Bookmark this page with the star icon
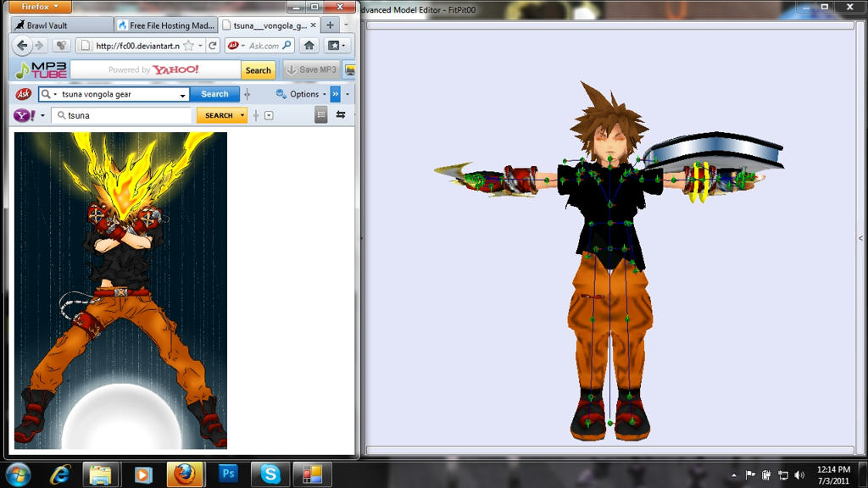Screen dimensions: 868x488 tap(188, 46)
